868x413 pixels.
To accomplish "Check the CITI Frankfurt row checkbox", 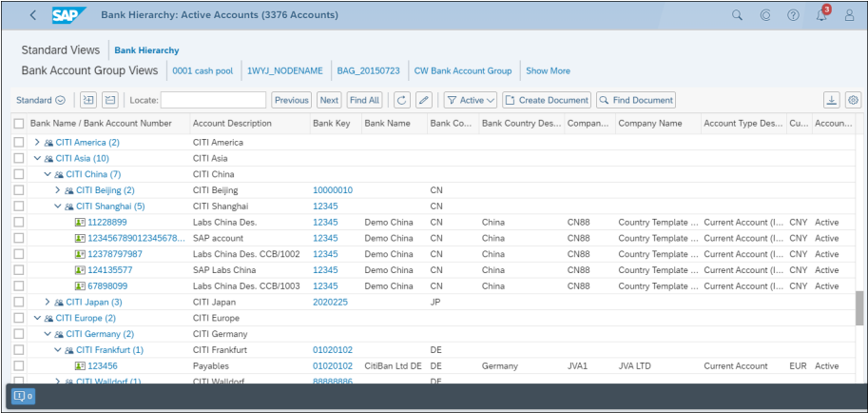I will [19, 350].
